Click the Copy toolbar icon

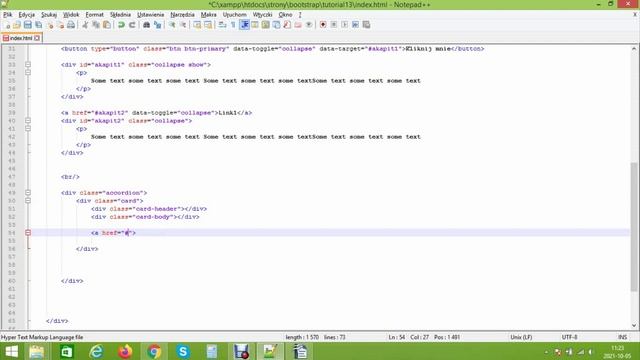pyautogui.click(x=96, y=25)
